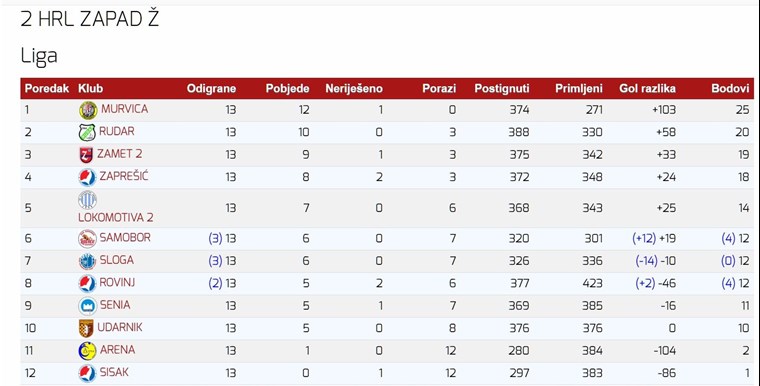
Task: Click the Odigrane column header
Action: tap(211, 88)
